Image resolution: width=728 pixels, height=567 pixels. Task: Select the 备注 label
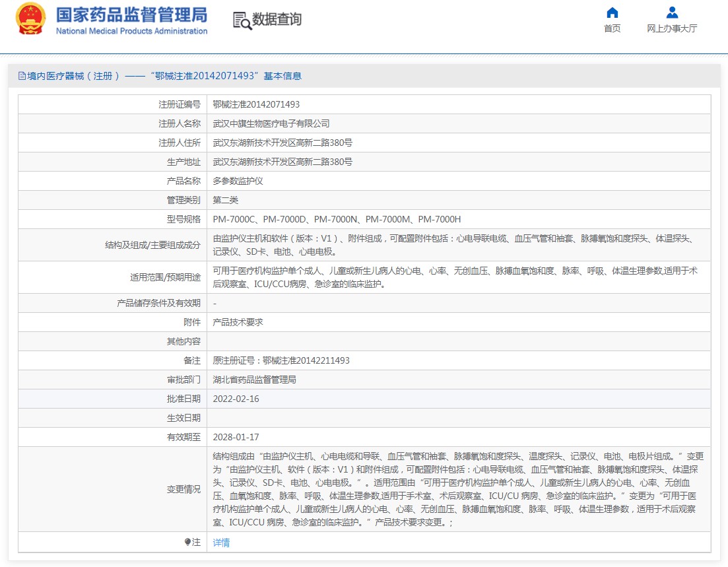tap(192, 361)
